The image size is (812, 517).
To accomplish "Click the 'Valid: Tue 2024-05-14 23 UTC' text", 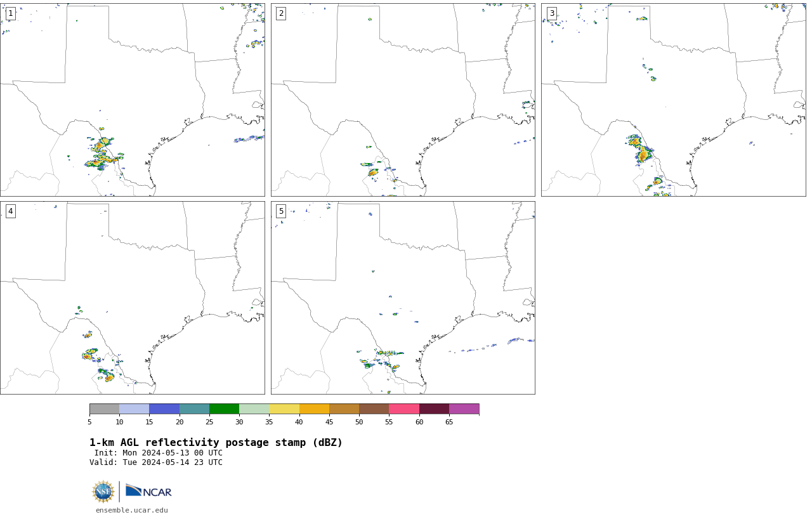I will coord(156,462).
